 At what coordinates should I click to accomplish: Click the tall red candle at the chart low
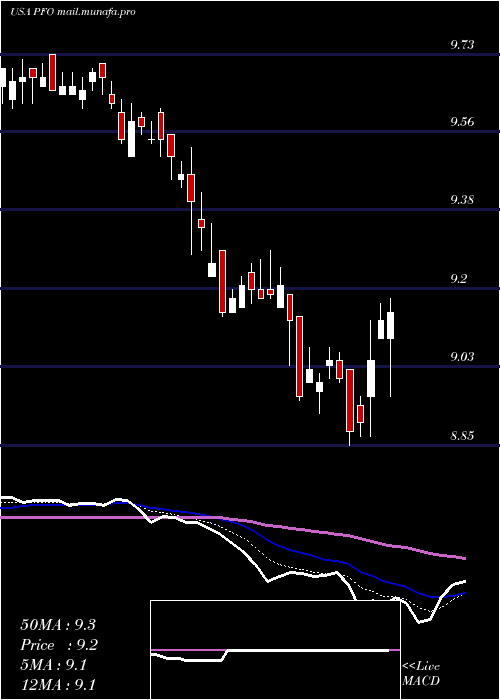(x=350, y=400)
